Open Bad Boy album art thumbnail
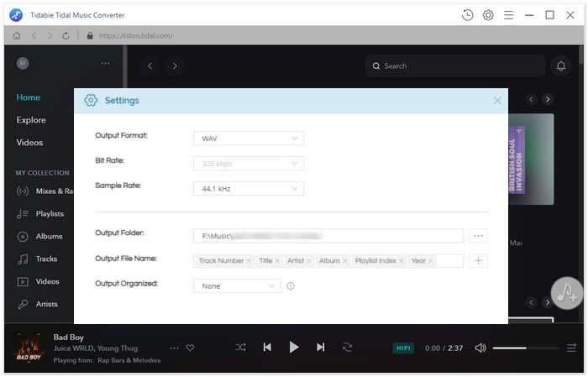588x377 pixels. point(29,348)
